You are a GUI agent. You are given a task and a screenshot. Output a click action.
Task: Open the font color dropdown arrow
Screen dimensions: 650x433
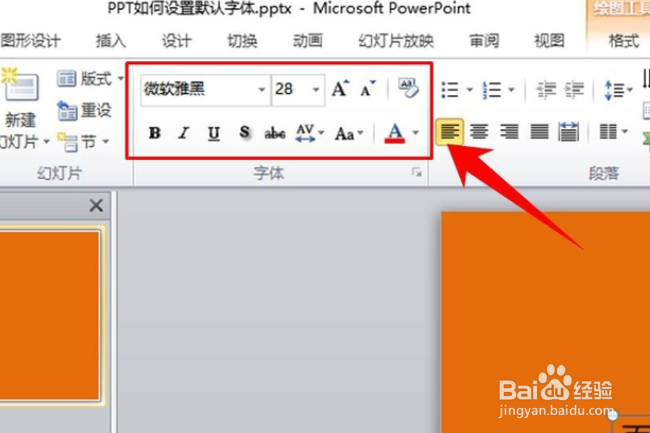[x=416, y=133]
